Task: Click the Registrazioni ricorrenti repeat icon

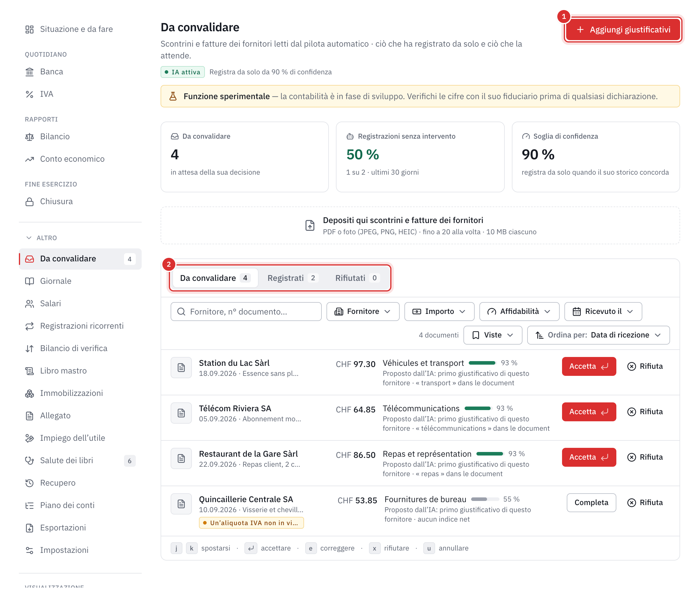Action: [30, 326]
